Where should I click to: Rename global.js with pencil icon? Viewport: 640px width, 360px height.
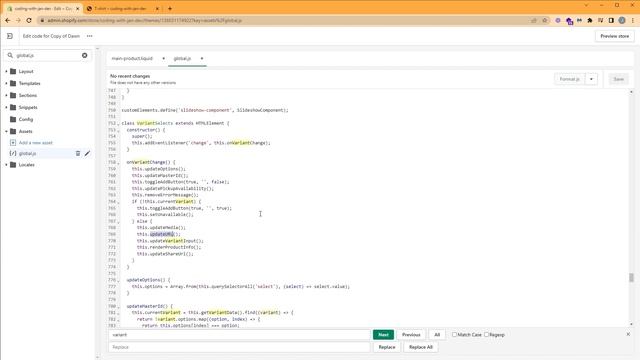tap(87, 153)
